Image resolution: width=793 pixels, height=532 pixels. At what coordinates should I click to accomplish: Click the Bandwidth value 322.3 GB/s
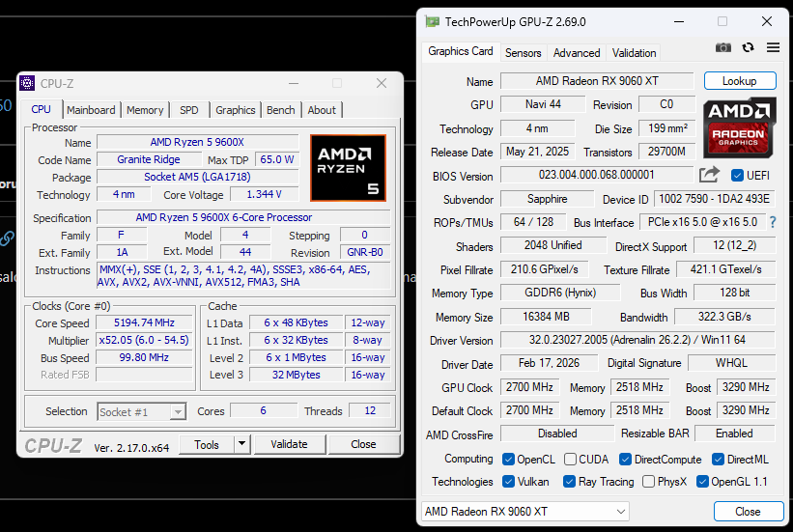pyautogui.click(x=724, y=317)
